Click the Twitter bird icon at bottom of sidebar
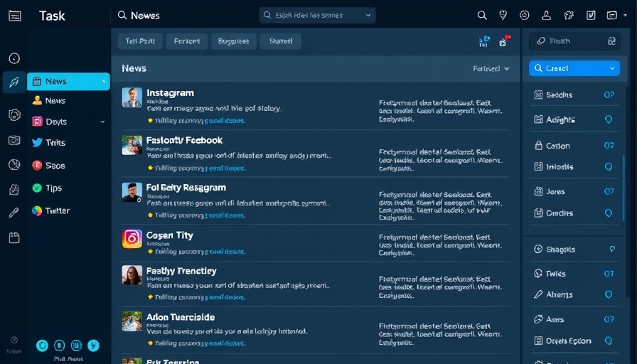637x364 pixels. pyautogui.click(x=93, y=346)
